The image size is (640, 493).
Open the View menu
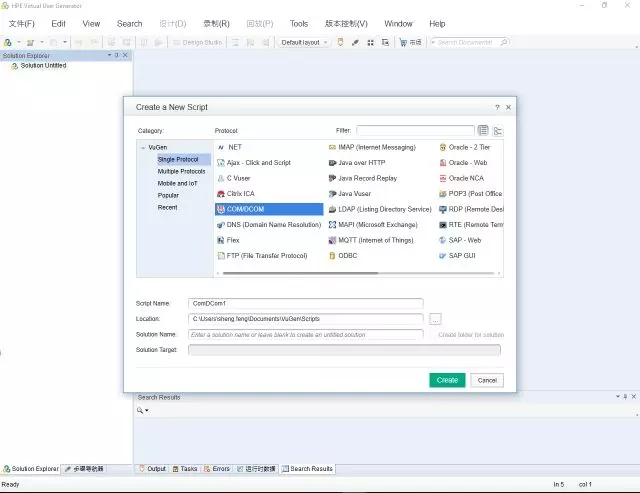pos(91,24)
